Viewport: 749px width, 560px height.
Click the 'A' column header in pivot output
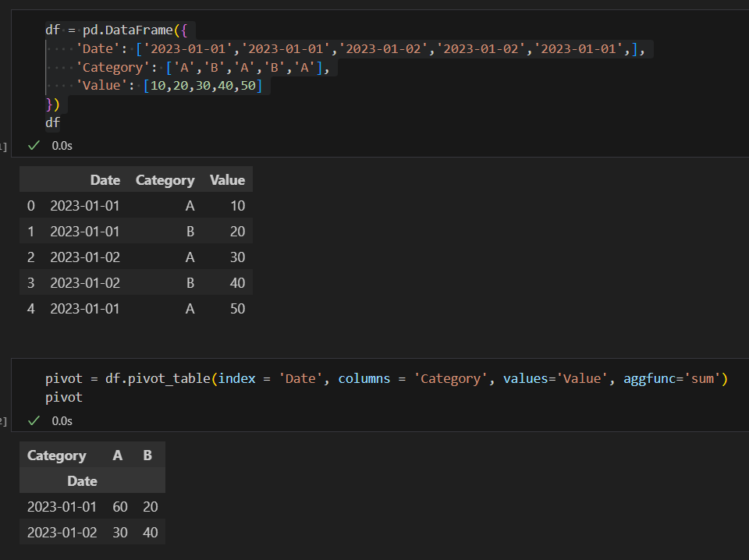(118, 455)
